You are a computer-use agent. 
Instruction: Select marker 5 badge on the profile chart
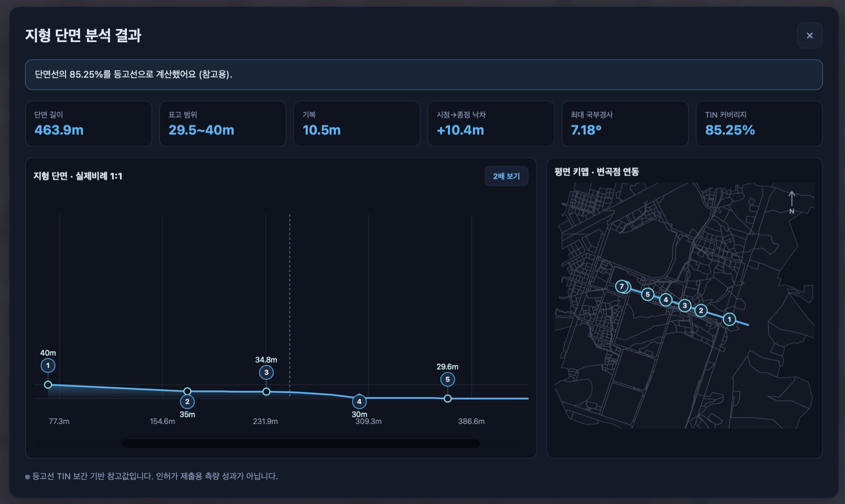pos(447,379)
